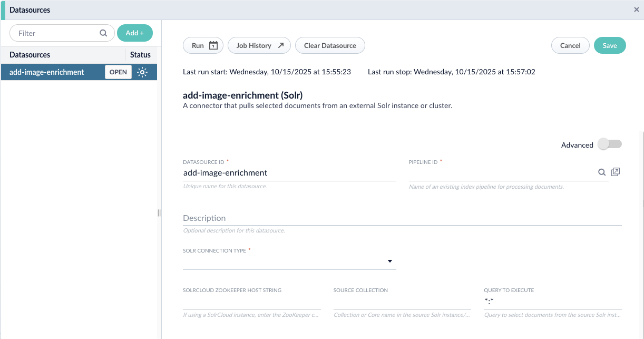The image size is (644, 339).
Task: Click the OPEN badge on add-image-enrichment
Action: pyautogui.click(x=118, y=72)
